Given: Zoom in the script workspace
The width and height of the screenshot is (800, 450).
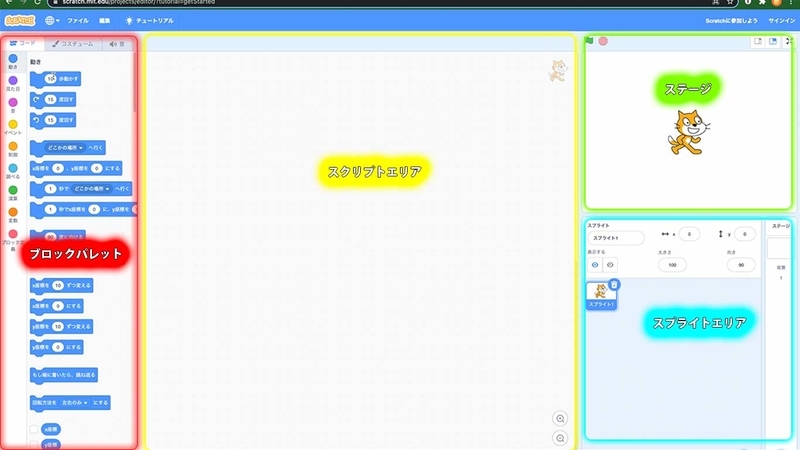Looking at the screenshot, I should 560,419.
